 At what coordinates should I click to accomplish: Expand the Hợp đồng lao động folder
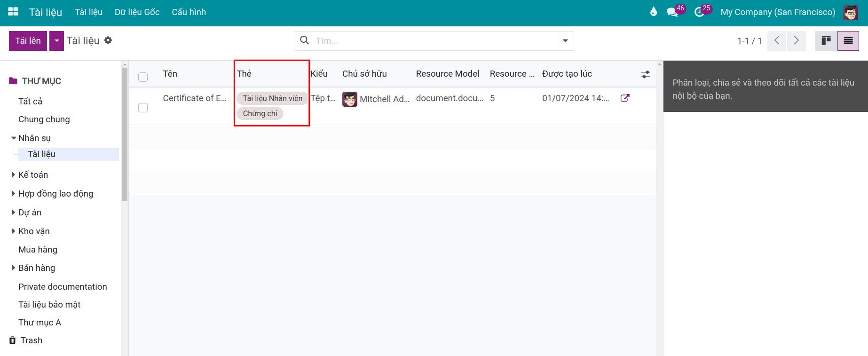pyautogui.click(x=14, y=193)
